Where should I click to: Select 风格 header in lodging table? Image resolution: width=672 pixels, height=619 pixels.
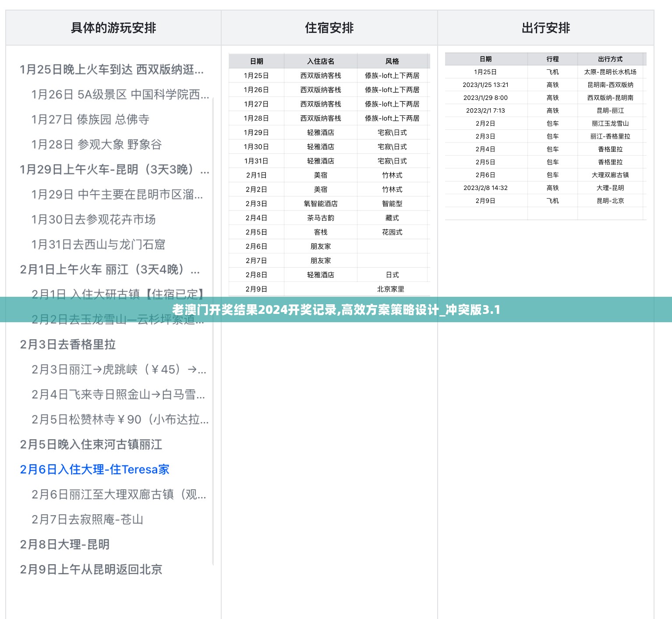click(x=392, y=61)
